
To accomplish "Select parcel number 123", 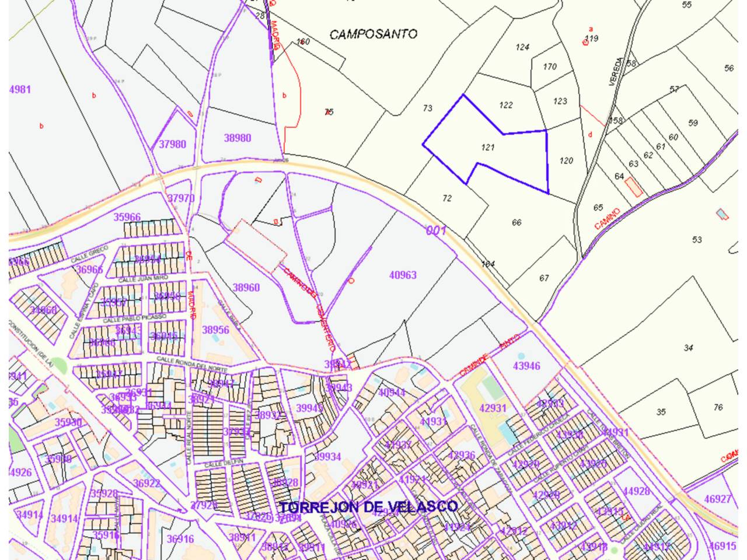I will point(560,101).
